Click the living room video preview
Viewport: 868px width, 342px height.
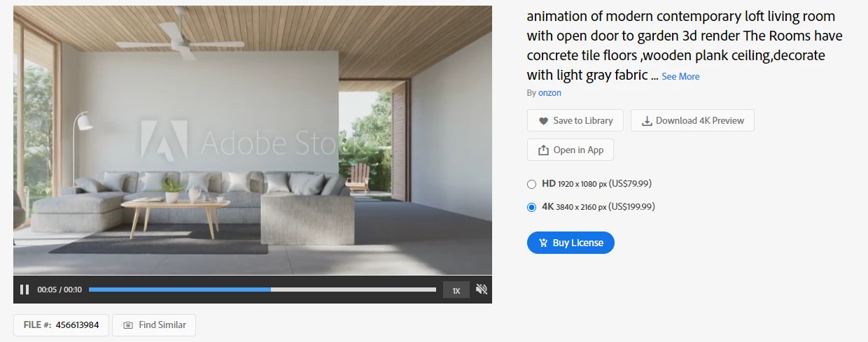253,140
